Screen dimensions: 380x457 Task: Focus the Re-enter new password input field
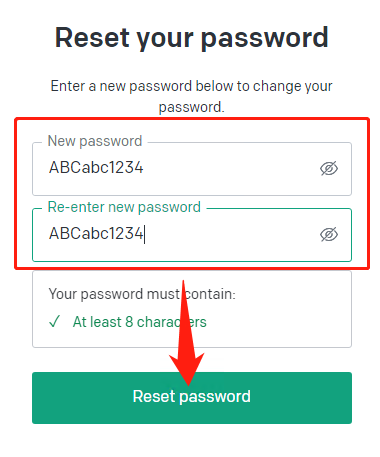tap(192, 235)
